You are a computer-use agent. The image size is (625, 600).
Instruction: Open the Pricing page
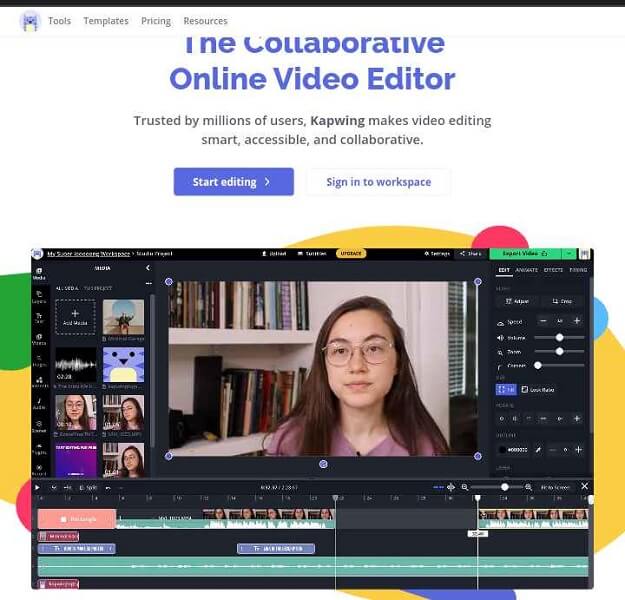[156, 21]
